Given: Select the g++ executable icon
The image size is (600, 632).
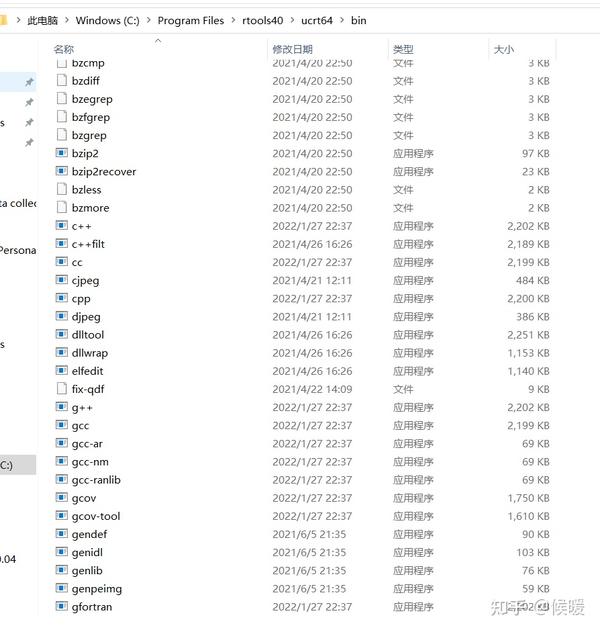Looking at the screenshot, I should [x=61, y=407].
